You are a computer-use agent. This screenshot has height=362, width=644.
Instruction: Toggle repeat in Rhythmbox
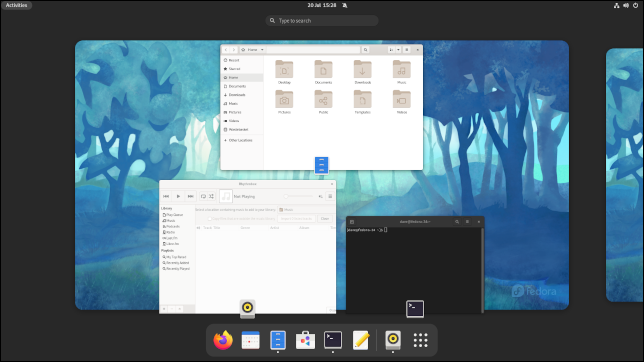[x=203, y=196]
